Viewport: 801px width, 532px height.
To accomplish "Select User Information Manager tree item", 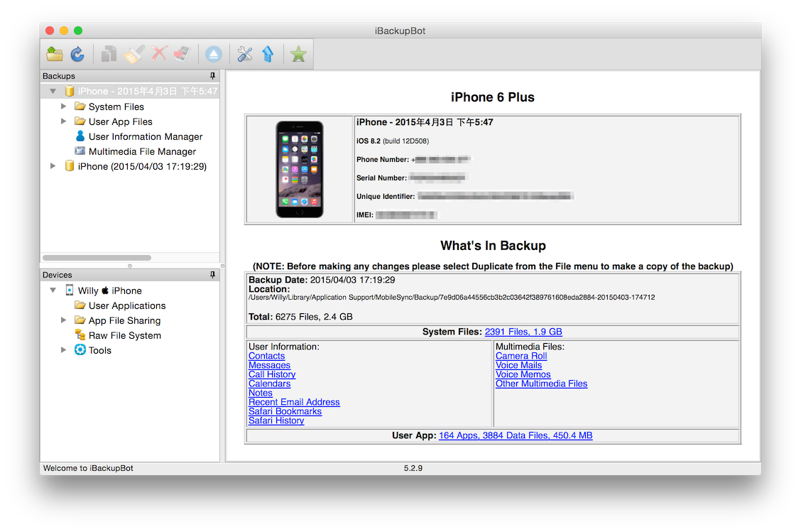I will (146, 136).
